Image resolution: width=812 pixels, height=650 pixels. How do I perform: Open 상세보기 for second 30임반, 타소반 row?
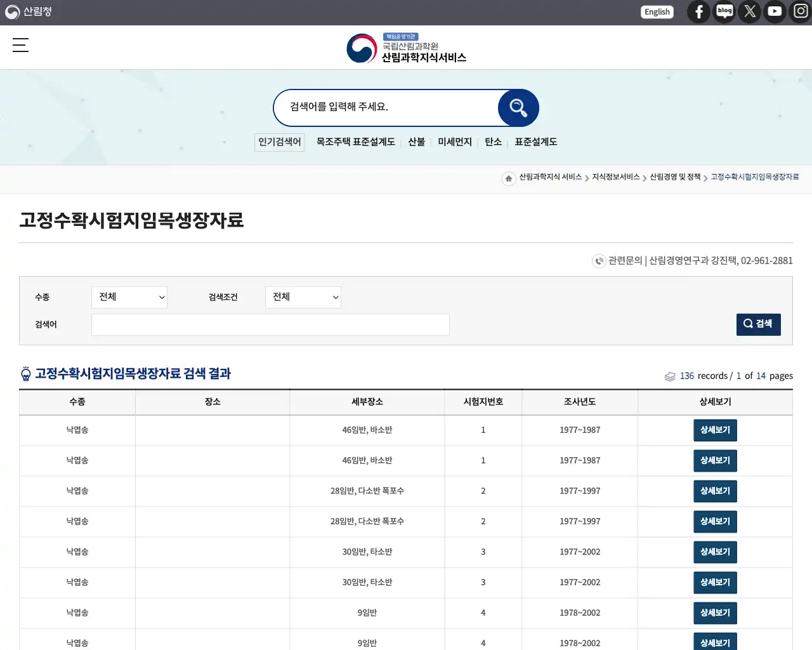[x=715, y=583]
